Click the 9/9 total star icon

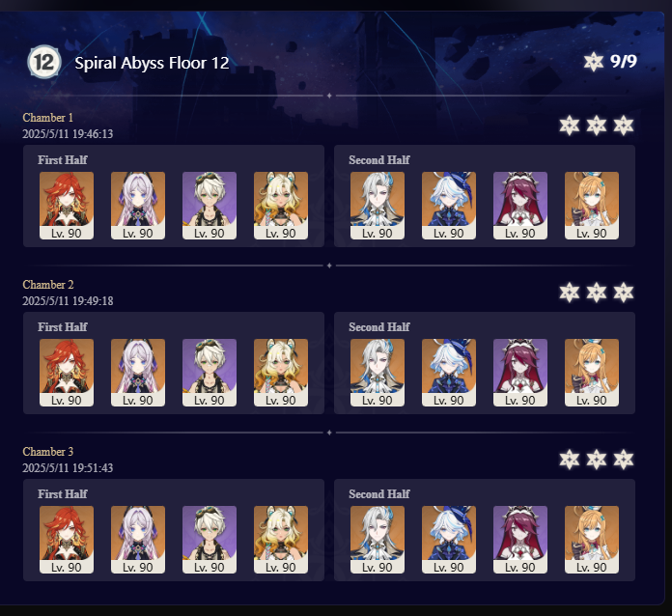pyautogui.click(x=594, y=62)
